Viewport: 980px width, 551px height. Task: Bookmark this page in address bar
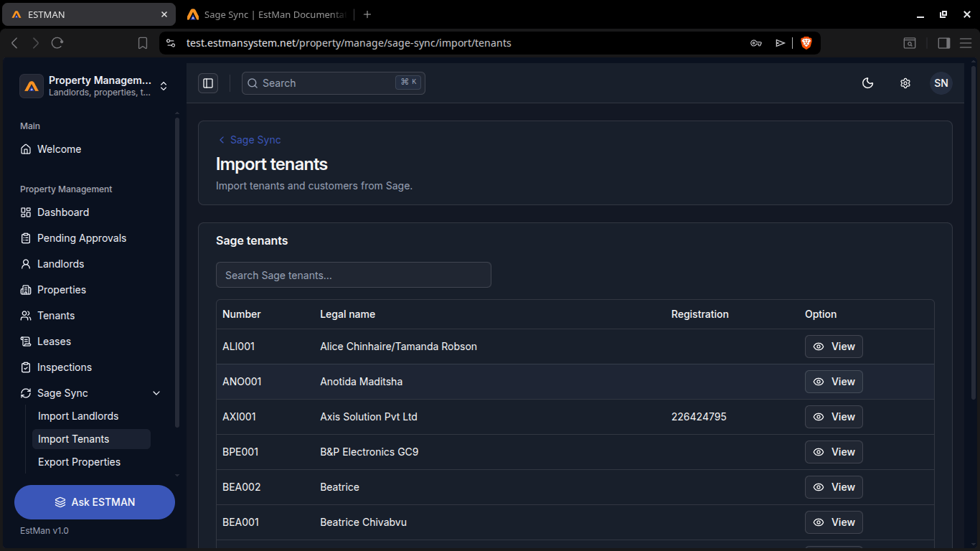[143, 43]
